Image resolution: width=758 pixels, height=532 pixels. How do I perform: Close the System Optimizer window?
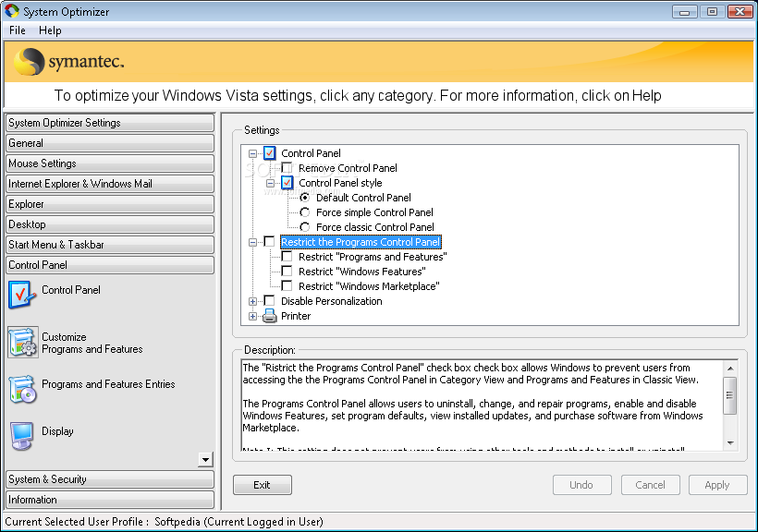point(740,11)
